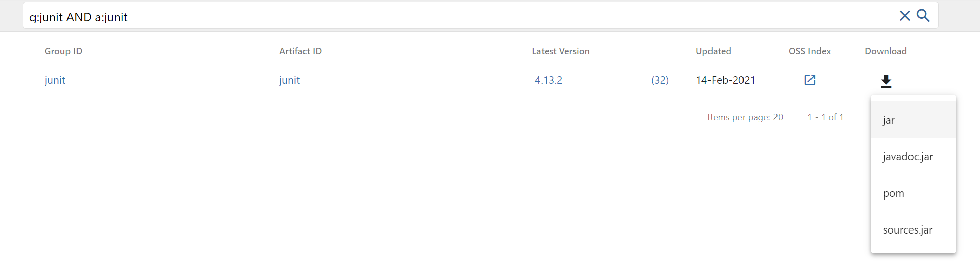
Task: Click the Group ID column header
Action: (63, 51)
